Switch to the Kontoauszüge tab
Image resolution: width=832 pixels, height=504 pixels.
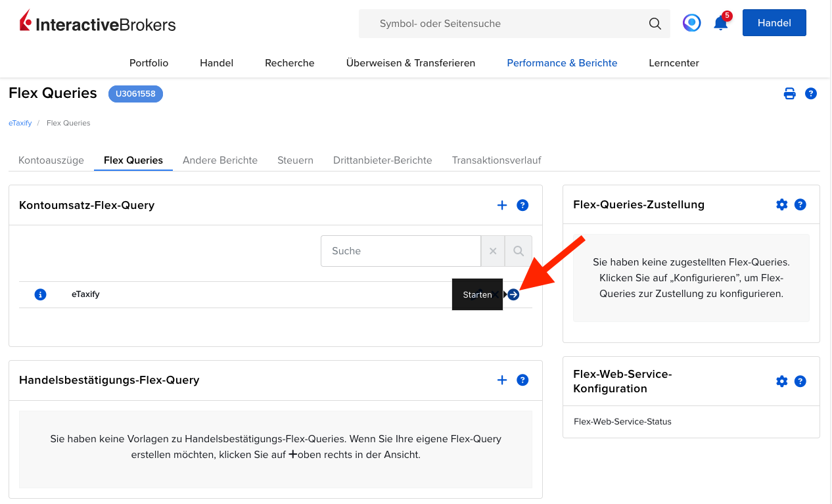tap(51, 160)
